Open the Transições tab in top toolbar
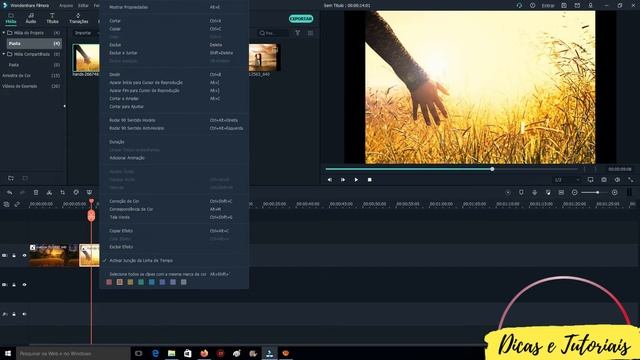640x360 pixels. 78,18
